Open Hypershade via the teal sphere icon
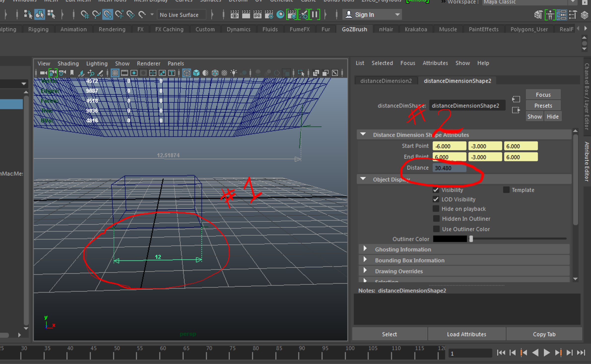 click(280, 14)
